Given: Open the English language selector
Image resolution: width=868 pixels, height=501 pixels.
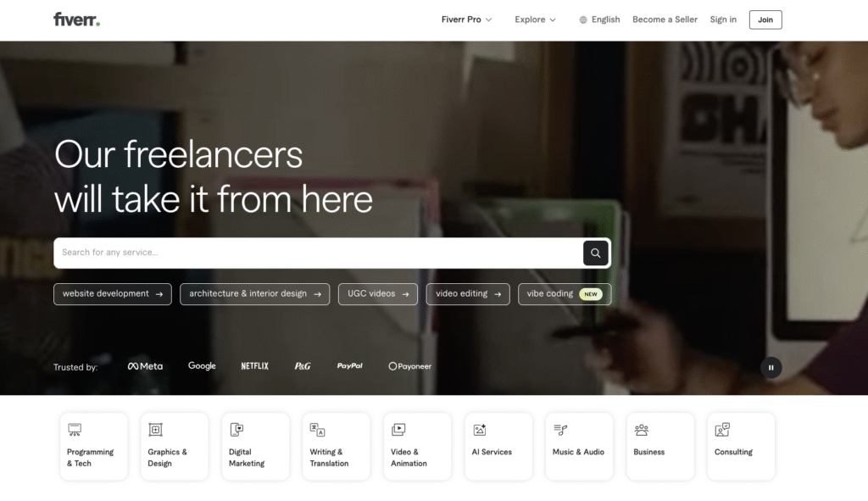Looking at the screenshot, I should 599,19.
